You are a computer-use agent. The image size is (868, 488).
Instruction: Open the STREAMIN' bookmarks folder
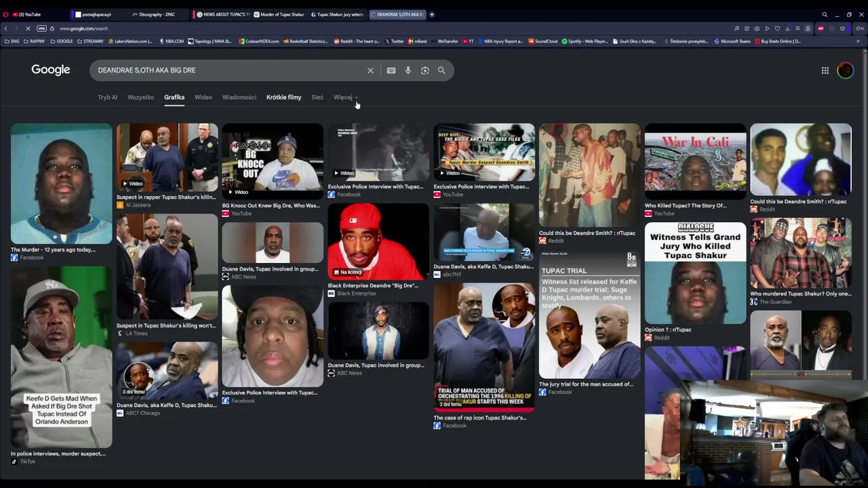click(x=90, y=41)
